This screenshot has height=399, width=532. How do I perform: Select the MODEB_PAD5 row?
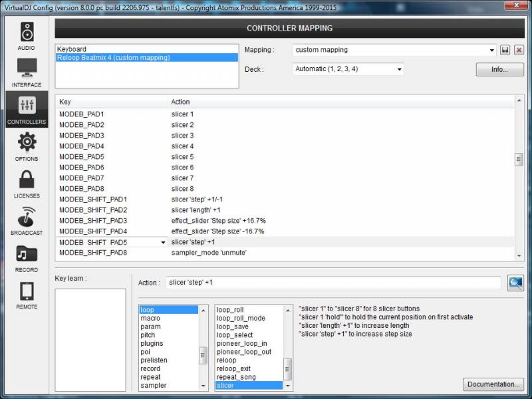285,157
